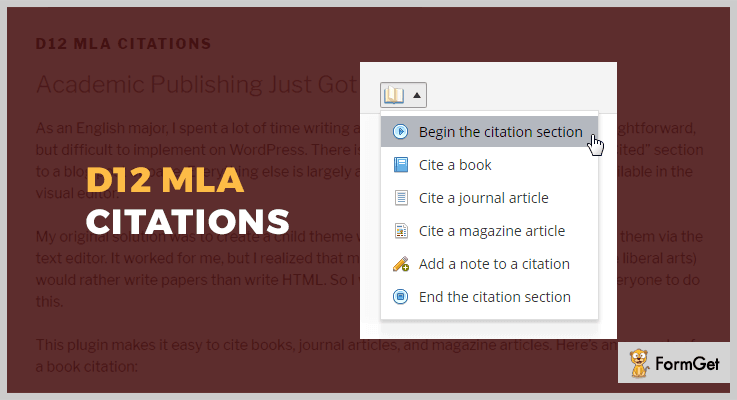Click the magazine document icon
The image size is (737, 400).
[x=400, y=231]
